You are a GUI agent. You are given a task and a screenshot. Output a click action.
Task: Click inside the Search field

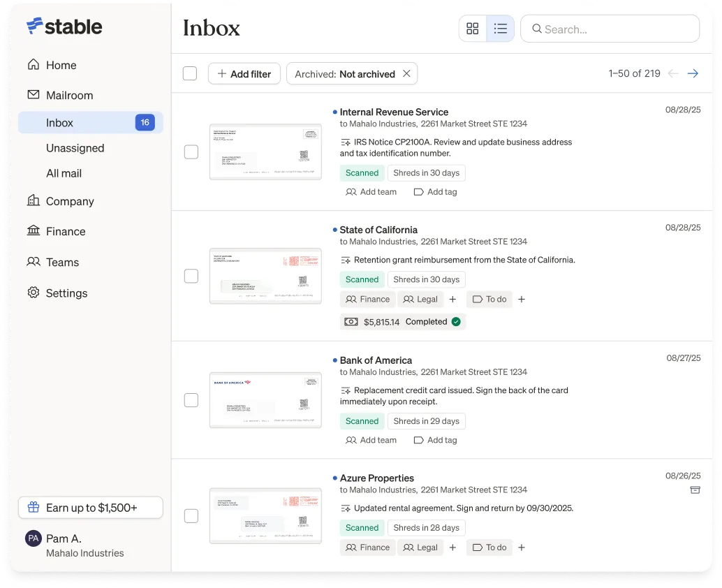coord(610,29)
